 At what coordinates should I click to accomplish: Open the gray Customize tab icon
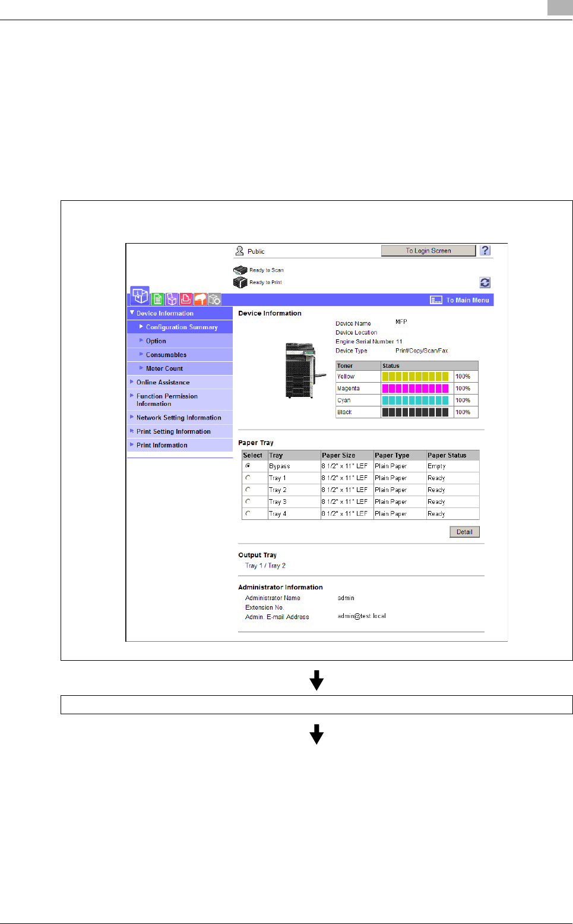(214, 299)
